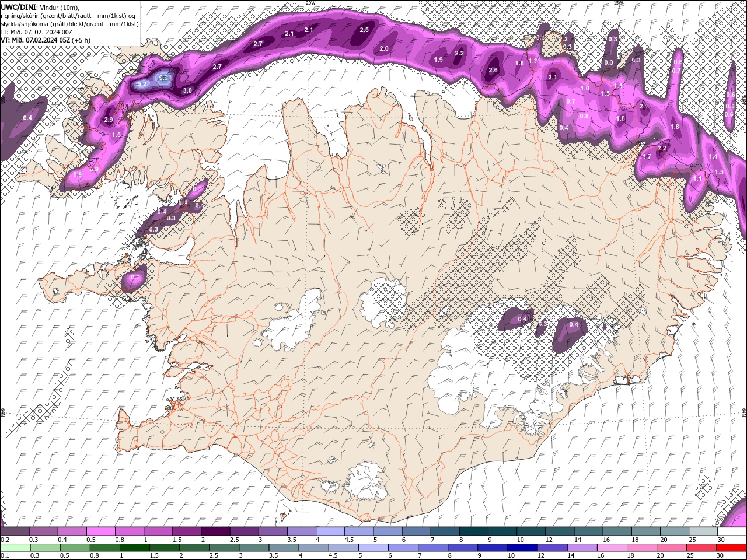This screenshot has width=747, height=560.
Task: Pick the bright red swatch in lower legend
Action: click(731, 548)
